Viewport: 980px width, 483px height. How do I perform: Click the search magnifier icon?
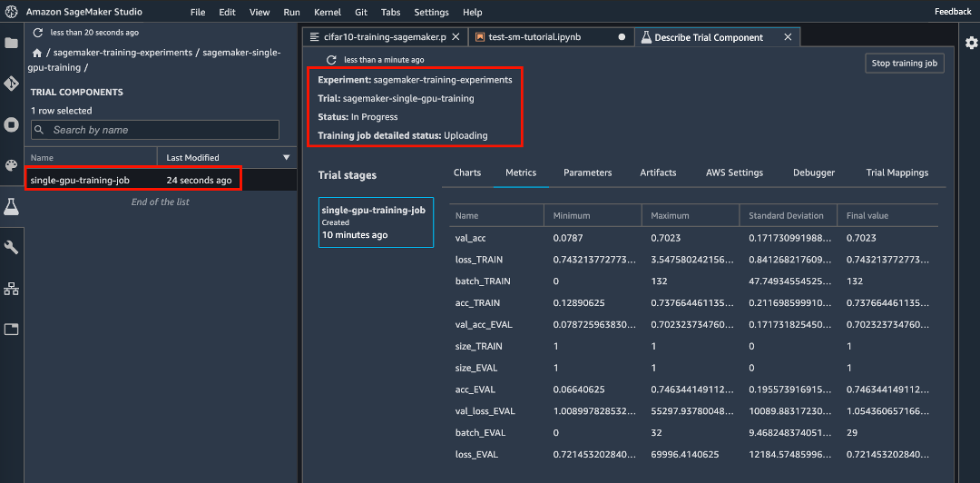[x=39, y=130]
